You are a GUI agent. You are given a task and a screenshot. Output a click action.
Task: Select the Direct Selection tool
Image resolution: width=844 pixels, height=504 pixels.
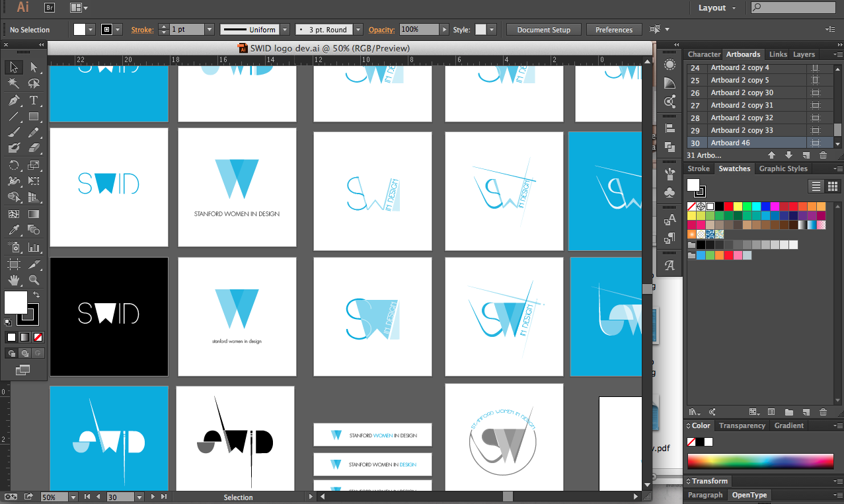point(34,67)
